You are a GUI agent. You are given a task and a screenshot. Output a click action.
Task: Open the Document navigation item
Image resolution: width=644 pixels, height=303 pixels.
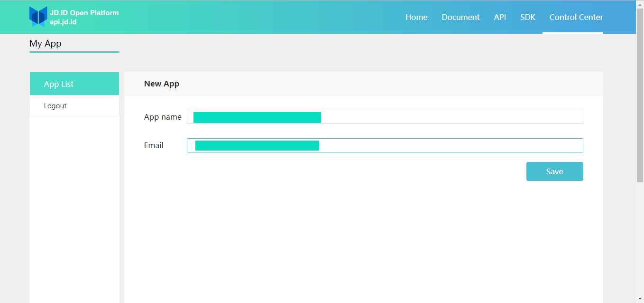click(460, 17)
